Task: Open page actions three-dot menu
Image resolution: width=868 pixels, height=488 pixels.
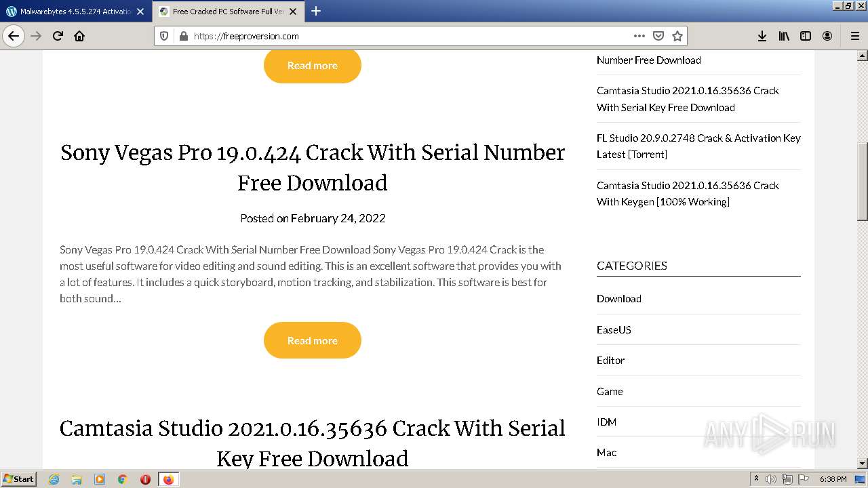Action: [x=639, y=36]
